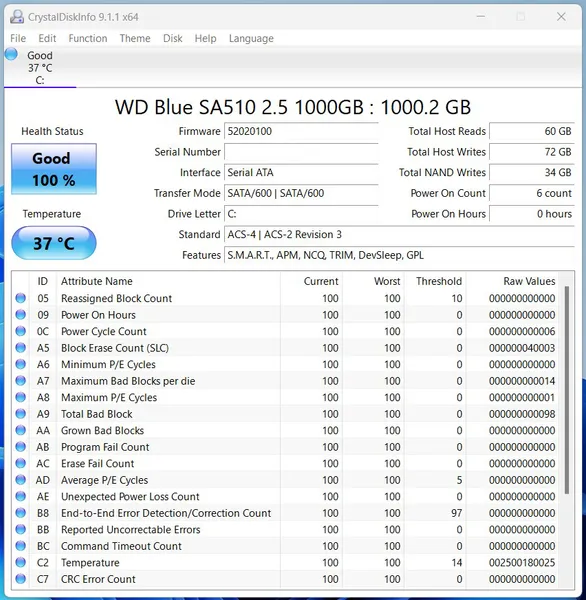Screen dimensions: 586x600
Task: Close the CrystalDiskInfo window
Action: [x=561, y=16]
